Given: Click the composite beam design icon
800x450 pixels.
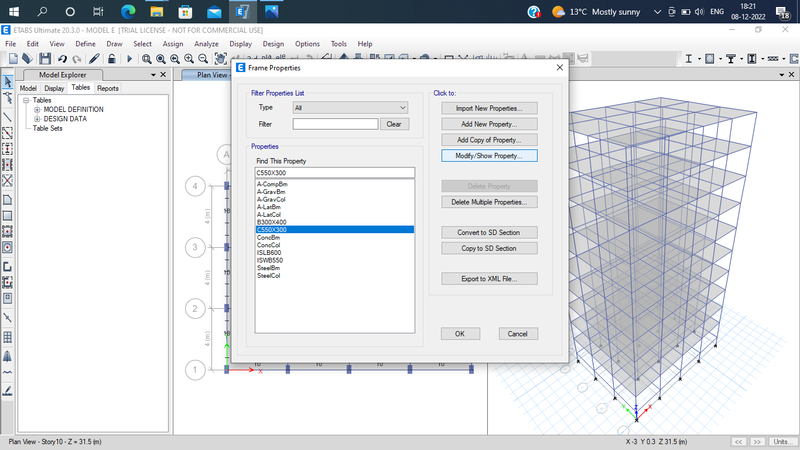Looking at the screenshot, I should pos(731,59).
